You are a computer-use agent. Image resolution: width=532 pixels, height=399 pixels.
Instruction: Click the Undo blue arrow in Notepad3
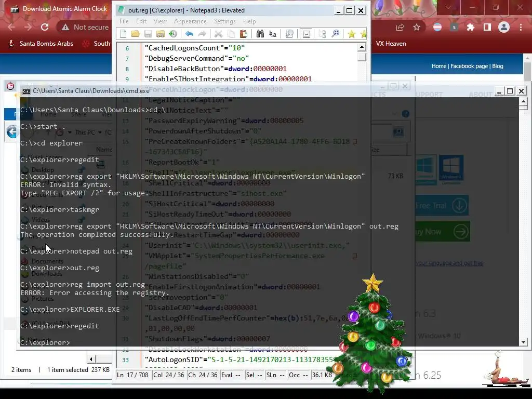[x=189, y=34]
